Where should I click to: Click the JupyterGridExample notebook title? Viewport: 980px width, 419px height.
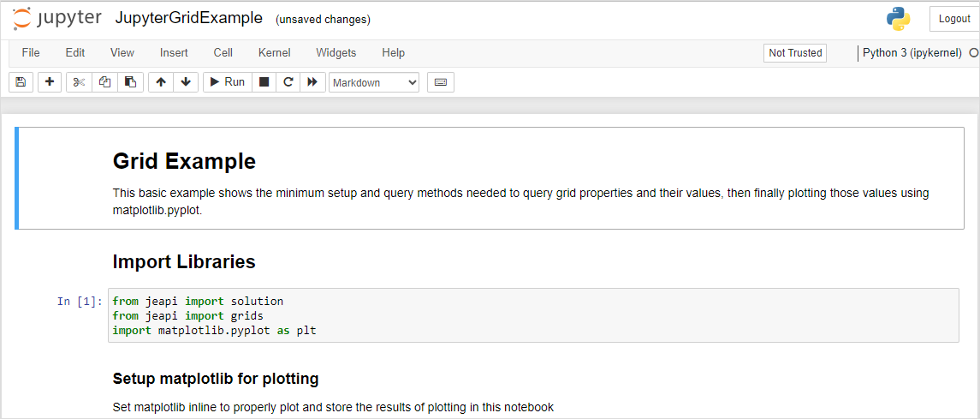(188, 19)
